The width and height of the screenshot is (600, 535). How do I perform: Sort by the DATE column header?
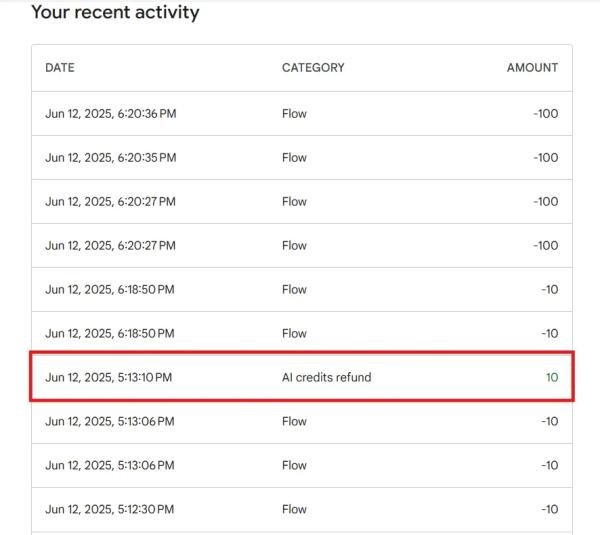click(x=60, y=68)
